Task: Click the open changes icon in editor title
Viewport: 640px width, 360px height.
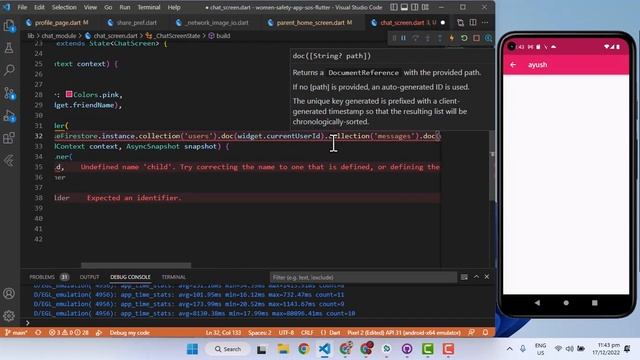Action: click(x=460, y=22)
